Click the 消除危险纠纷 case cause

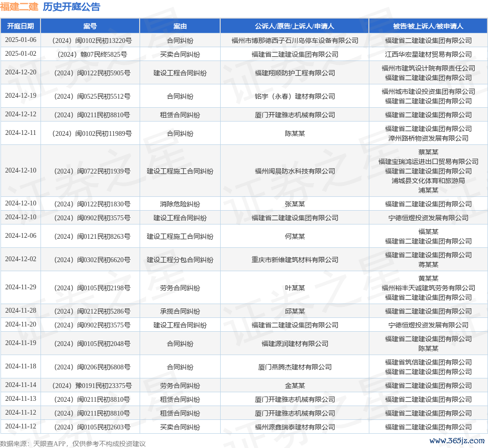click(180, 204)
